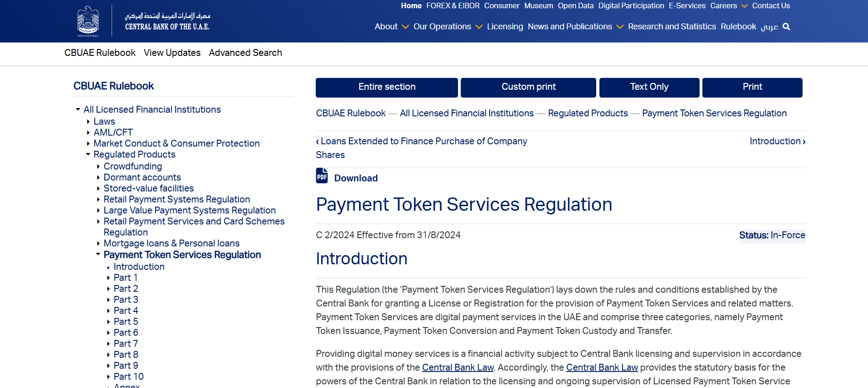Collapse the Payment Token Services Regulation arrow
Image resolution: width=868 pixels, height=388 pixels.
click(98, 254)
